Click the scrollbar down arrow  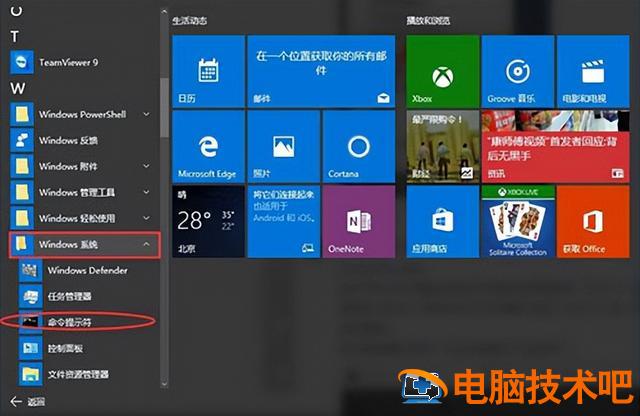tap(164, 383)
